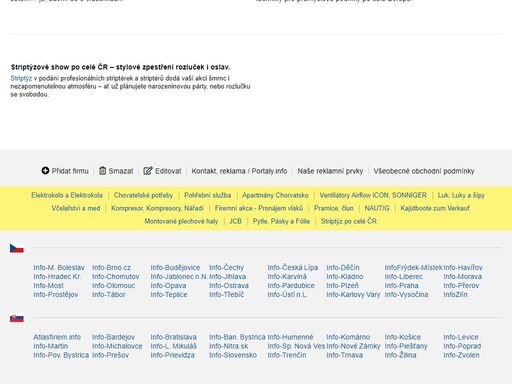512x384 pixels.
Task: Open Včelařství a med link
Action: [76, 208]
